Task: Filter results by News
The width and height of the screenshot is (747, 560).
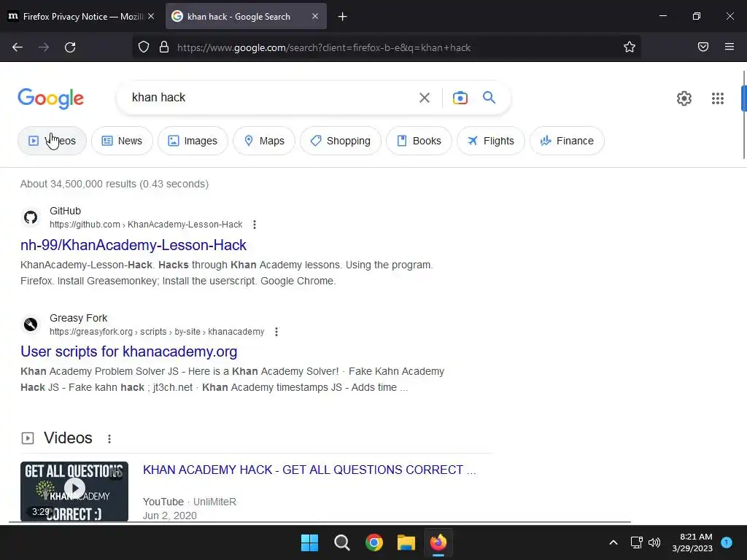Action: pyautogui.click(x=122, y=141)
